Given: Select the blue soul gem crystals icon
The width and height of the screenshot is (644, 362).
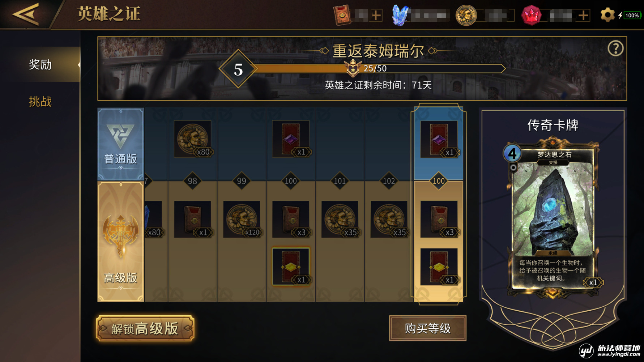Looking at the screenshot, I should point(400,15).
